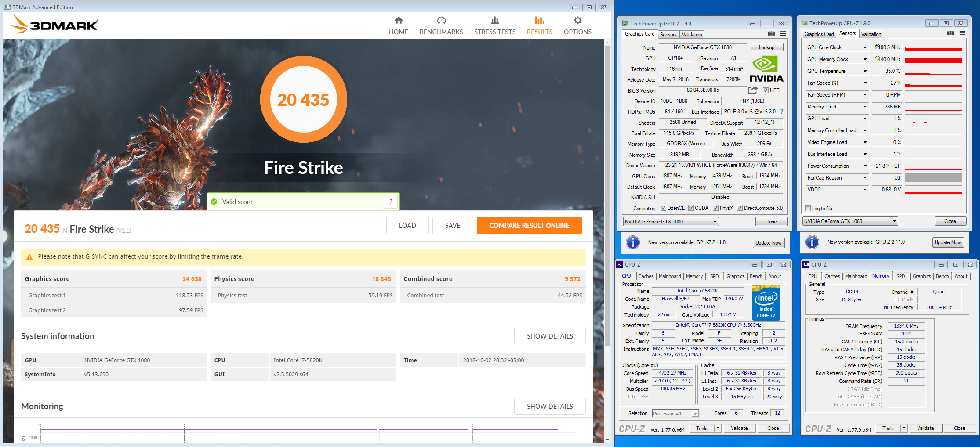Click 3DMark vertical scrollbar down arrow
Image resolution: width=980 pixels, height=447 pixels.
[x=607, y=440]
